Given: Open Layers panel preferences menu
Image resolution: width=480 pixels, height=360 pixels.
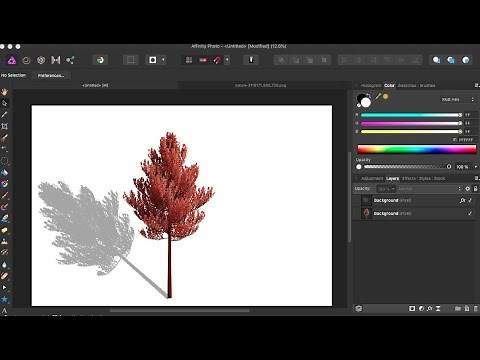Looking at the screenshot, I should pos(476,178).
